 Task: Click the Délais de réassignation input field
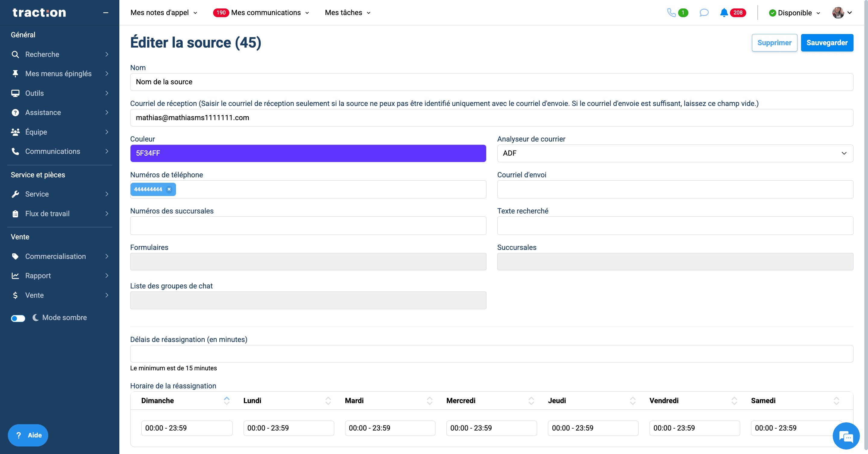[492, 353]
